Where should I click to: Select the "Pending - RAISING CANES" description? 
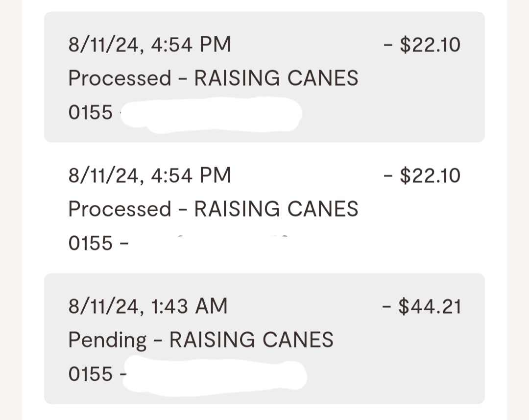point(200,340)
